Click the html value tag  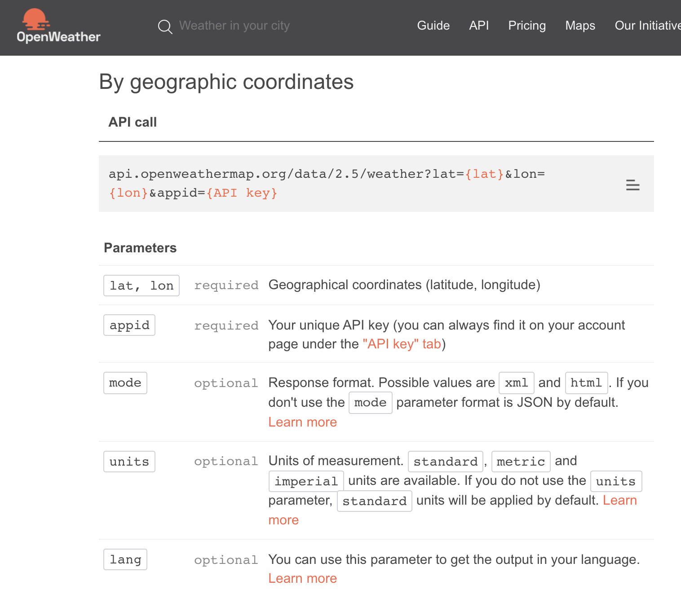click(586, 383)
